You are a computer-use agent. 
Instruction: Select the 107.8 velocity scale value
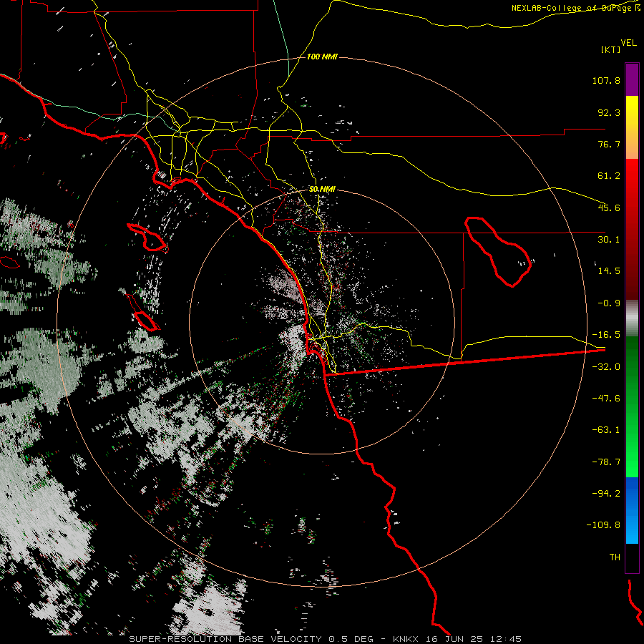(606, 80)
